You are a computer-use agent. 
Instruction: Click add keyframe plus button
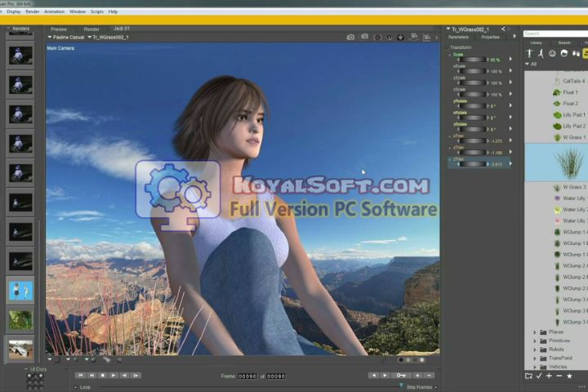point(417,376)
